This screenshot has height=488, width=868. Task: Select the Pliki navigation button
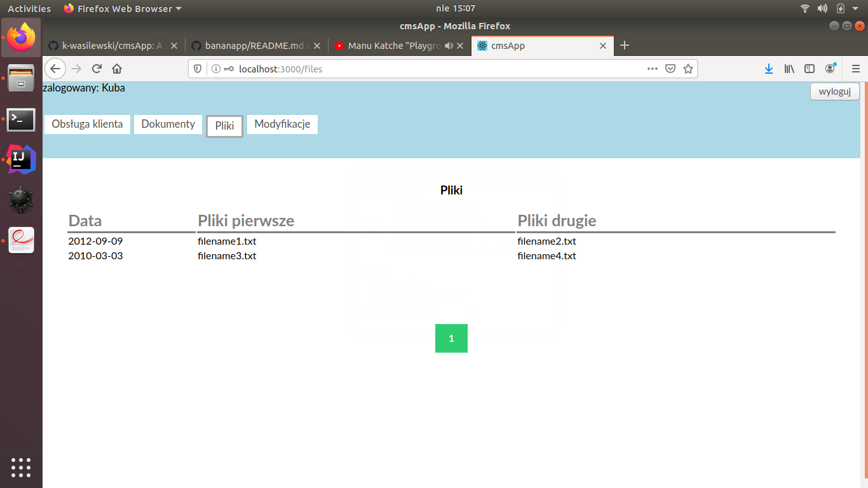click(x=224, y=126)
